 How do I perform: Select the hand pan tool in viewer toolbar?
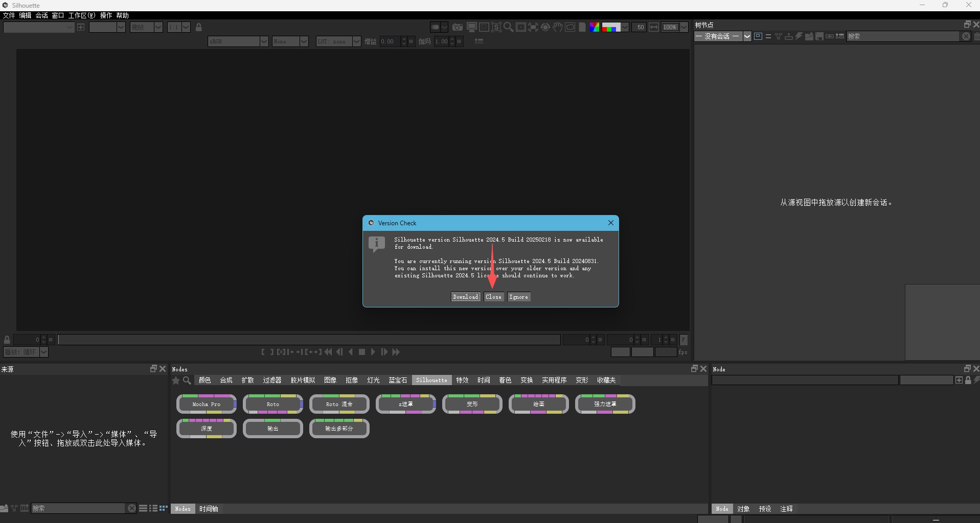click(558, 27)
